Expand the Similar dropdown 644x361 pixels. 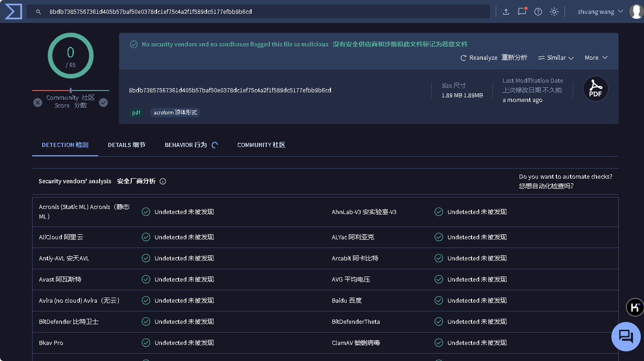coord(556,58)
